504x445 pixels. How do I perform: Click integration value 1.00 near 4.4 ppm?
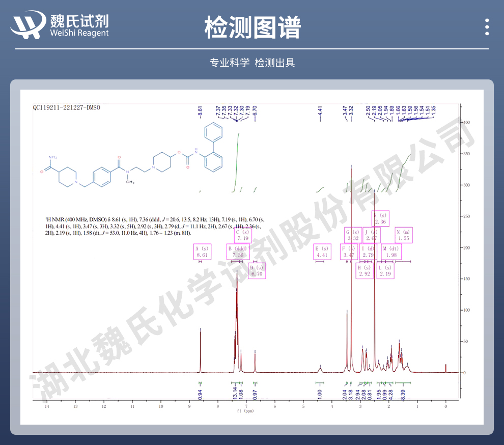(x=320, y=395)
